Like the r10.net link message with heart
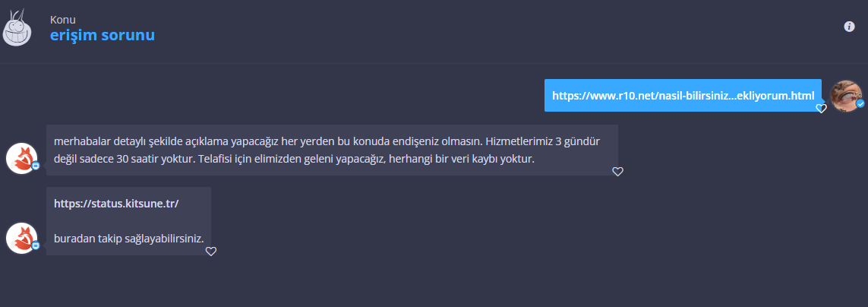Screen dimensions: 868x307 tap(822, 109)
